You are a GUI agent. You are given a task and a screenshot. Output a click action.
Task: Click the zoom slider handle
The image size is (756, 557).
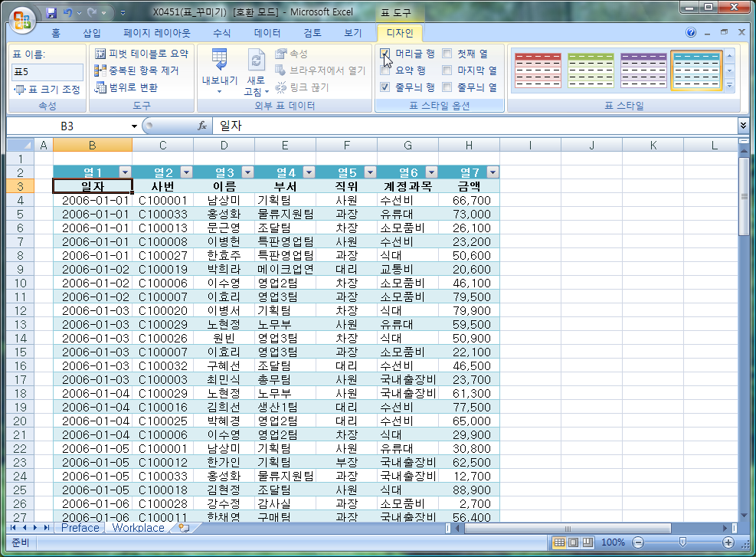[x=682, y=542]
